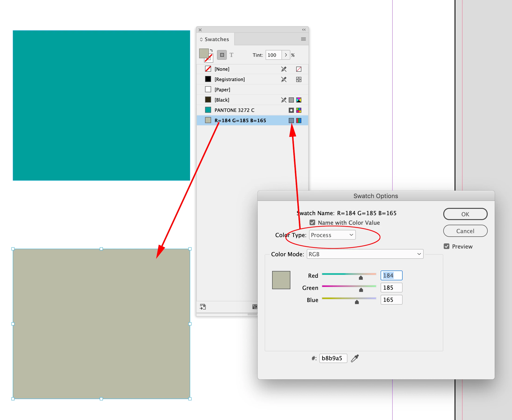Cancel the Swatch Options dialog

coord(465,231)
